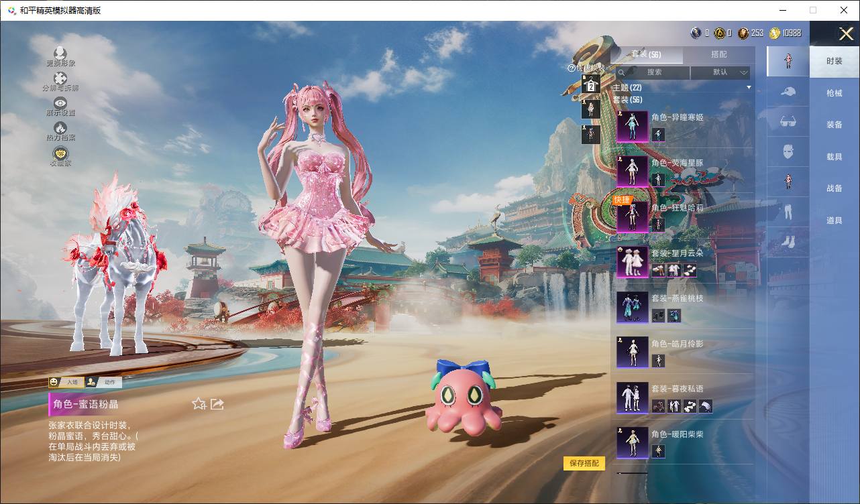Select the cap headwear category icon
The image size is (860, 504).
pyautogui.click(x=788, y=92)
